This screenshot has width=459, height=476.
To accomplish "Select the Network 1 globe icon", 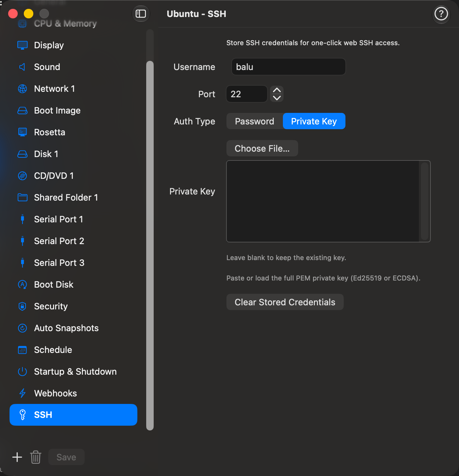I will click(22, 89).
